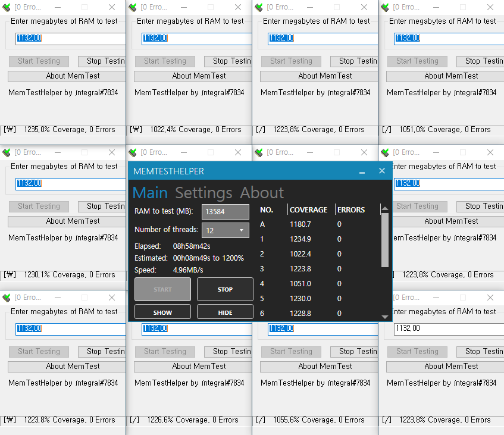
Task: Click MemTest icon in 1051,0% coverage window
Action: (385, 7)
